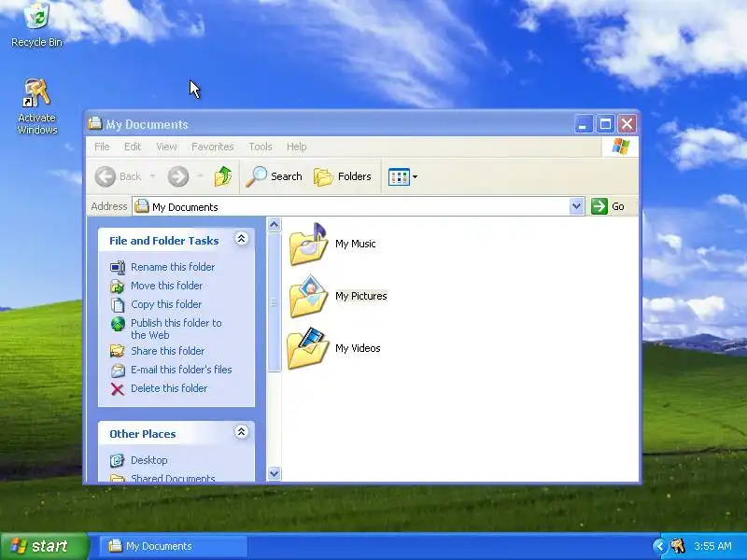The height and width of the screenshot is (560, 747).
Task: Open the Back history dropdown arrow
Action: pos(152,176)
